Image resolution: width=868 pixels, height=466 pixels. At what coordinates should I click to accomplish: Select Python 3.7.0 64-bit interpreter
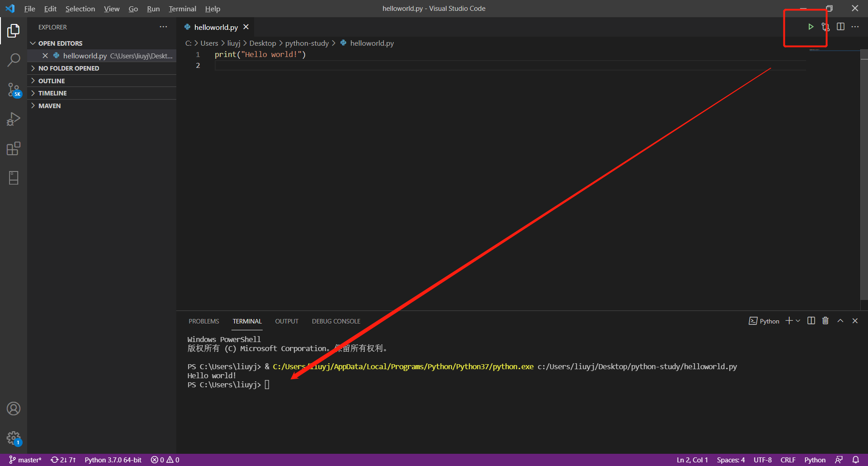[113, 460]
